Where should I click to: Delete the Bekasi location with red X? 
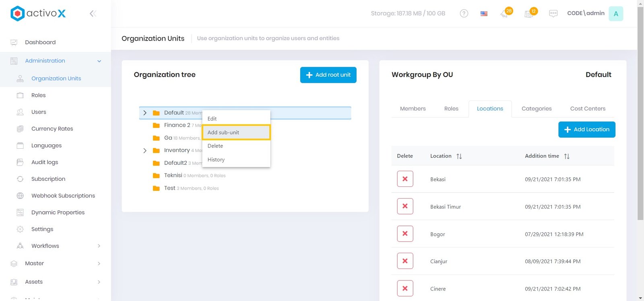coord(405,179)
